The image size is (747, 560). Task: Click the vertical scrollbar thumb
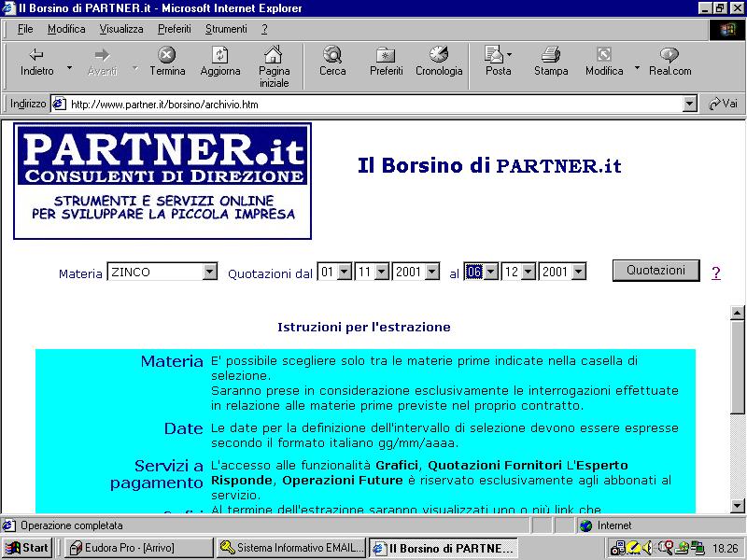pyautogui.click(x=738, y=369)
